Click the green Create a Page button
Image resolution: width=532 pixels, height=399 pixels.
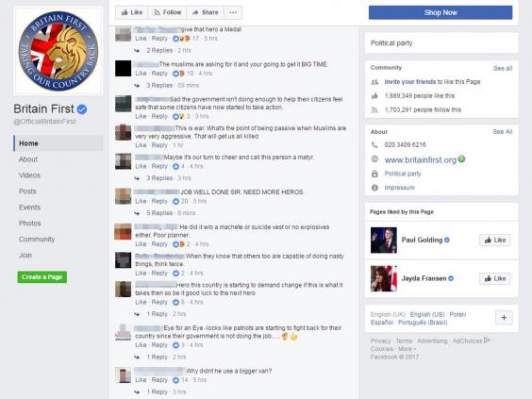(42, 277)
